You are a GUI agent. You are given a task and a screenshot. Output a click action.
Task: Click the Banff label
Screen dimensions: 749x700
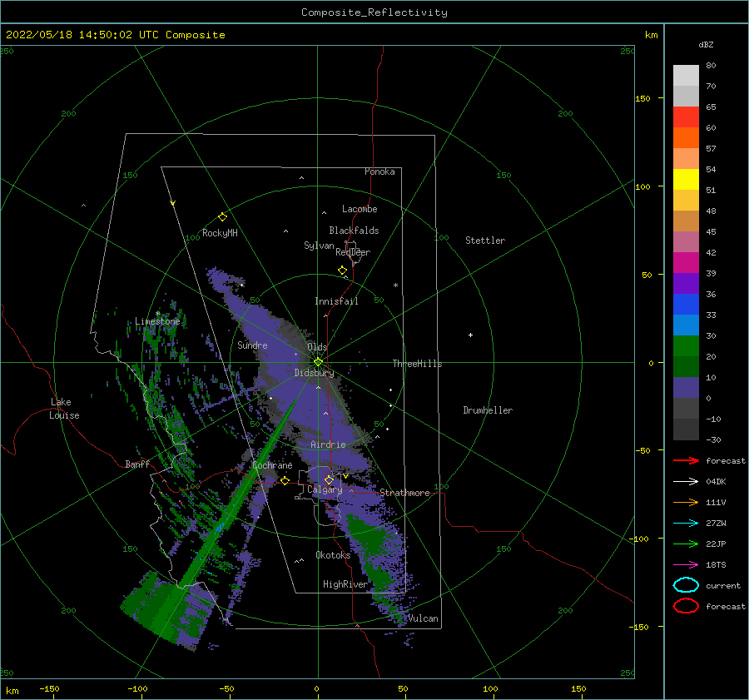[137, 464]
